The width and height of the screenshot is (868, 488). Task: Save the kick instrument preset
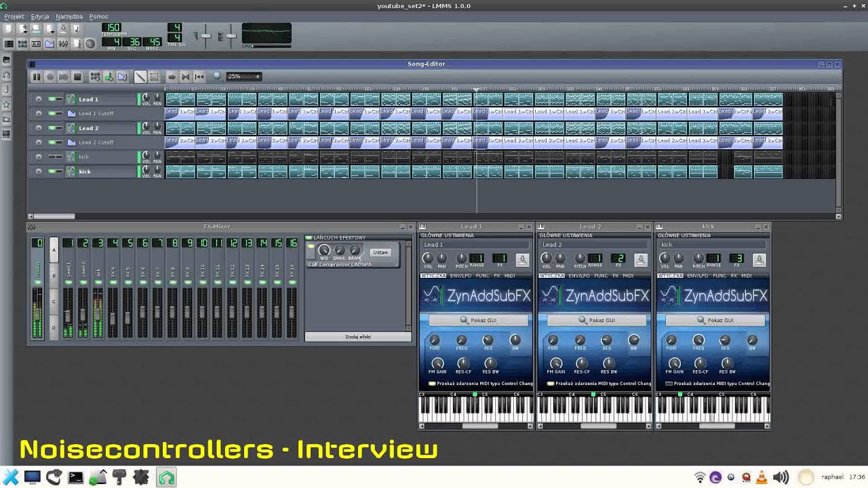(759, 259)
